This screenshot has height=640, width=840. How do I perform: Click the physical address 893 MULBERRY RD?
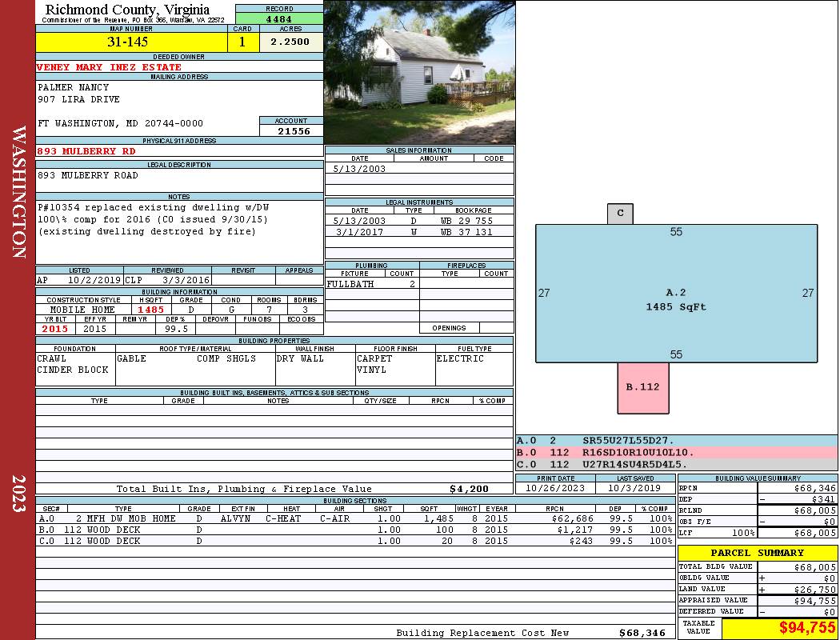86,150
